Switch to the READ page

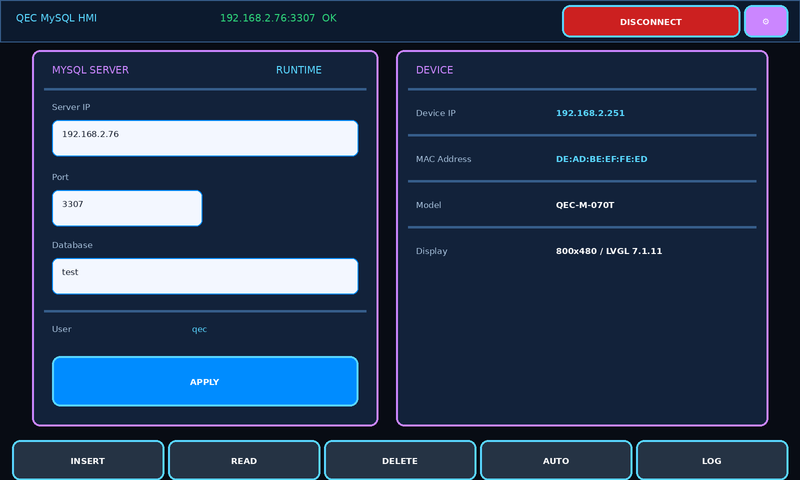[244, 461]
